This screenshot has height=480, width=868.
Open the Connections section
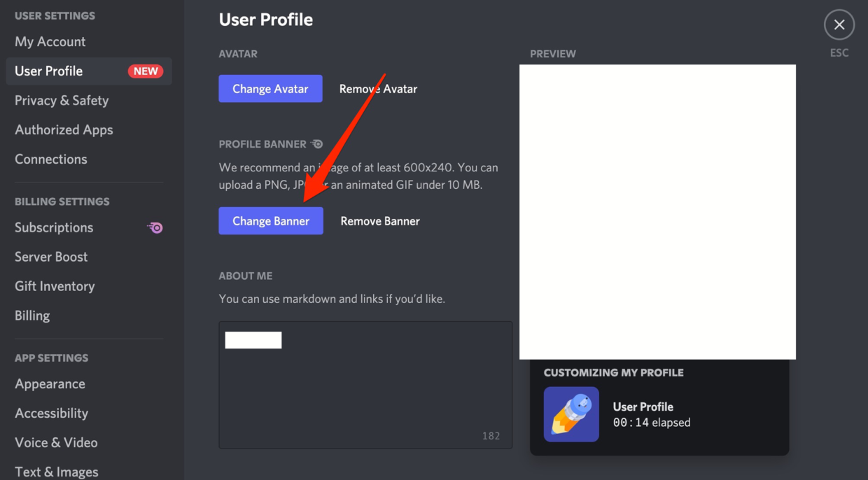point(50,159)
